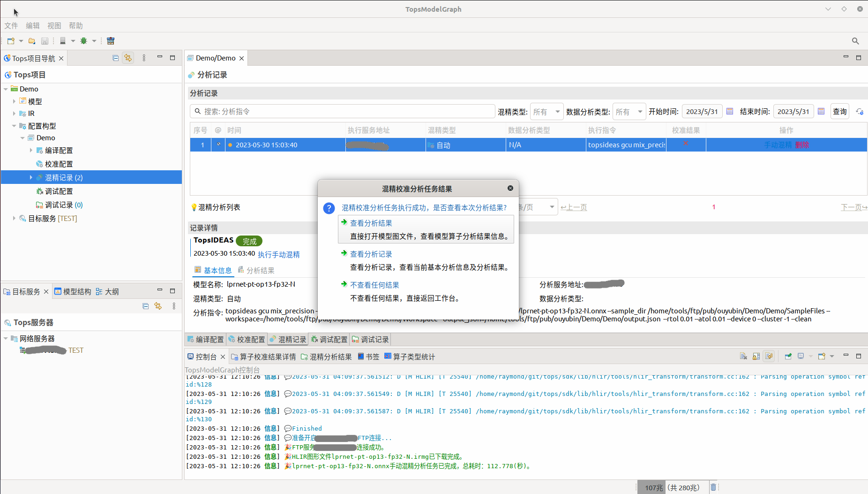
Task: Switch to the 校准配置 bottom tab
Action: point(247,339)
